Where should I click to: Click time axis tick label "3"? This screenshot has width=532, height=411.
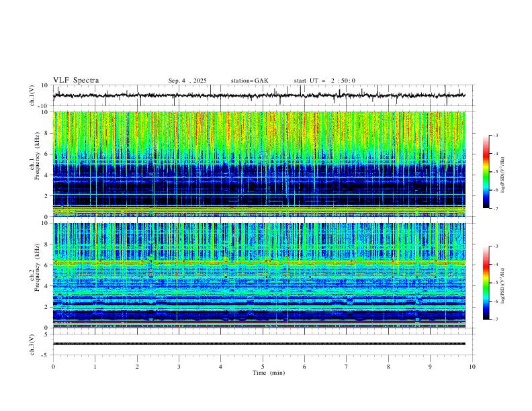point(179,367)
